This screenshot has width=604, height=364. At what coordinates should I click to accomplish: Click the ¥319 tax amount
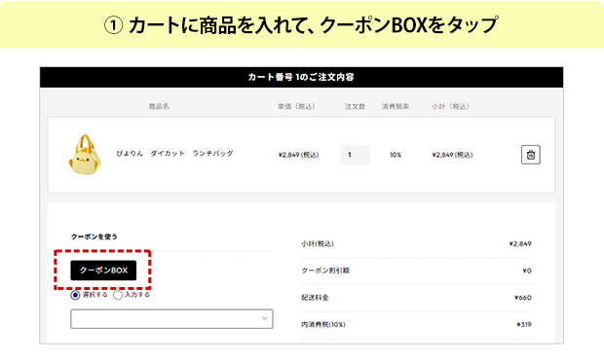524,324
